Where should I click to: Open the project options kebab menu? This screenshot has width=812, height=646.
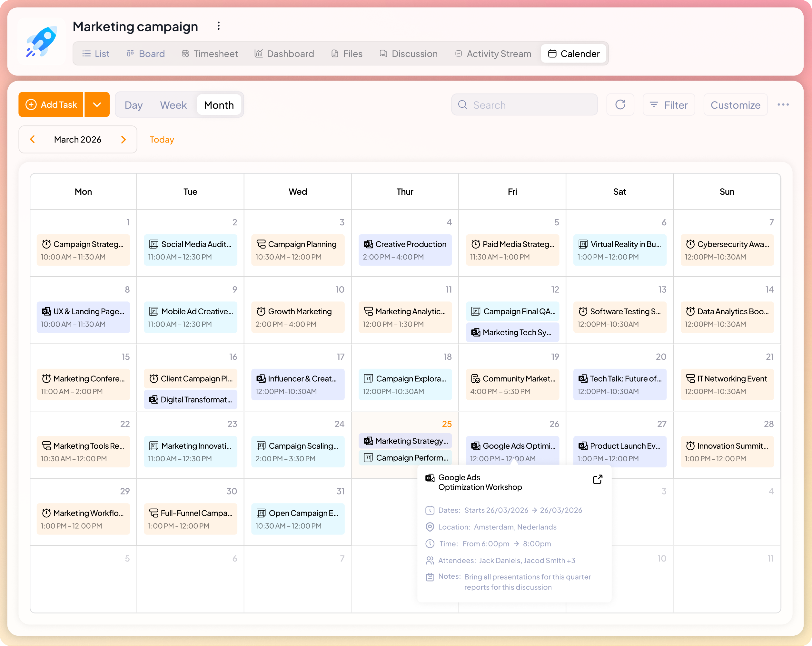218,26
